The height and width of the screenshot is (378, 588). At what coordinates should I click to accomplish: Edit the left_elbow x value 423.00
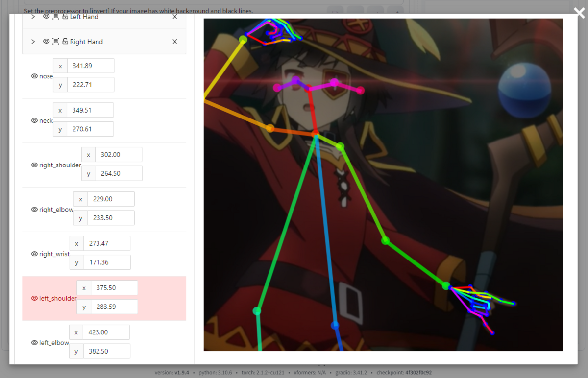pos(106,332)
